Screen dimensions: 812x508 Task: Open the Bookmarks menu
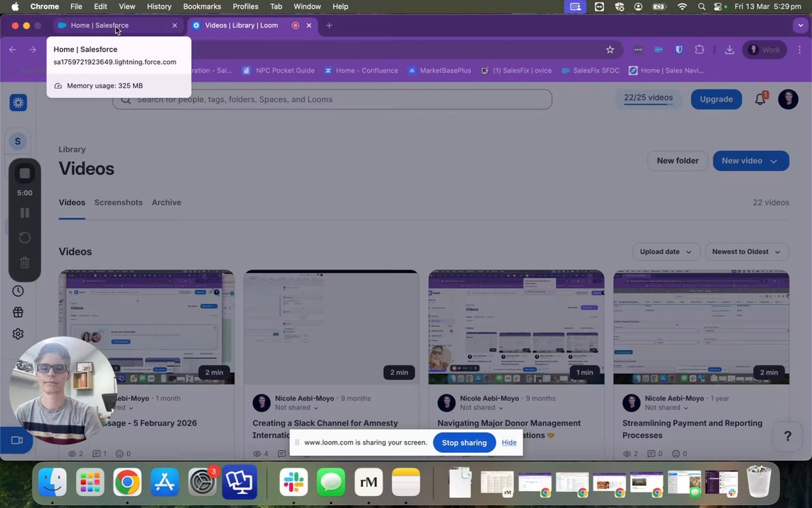tap(202, 7)
